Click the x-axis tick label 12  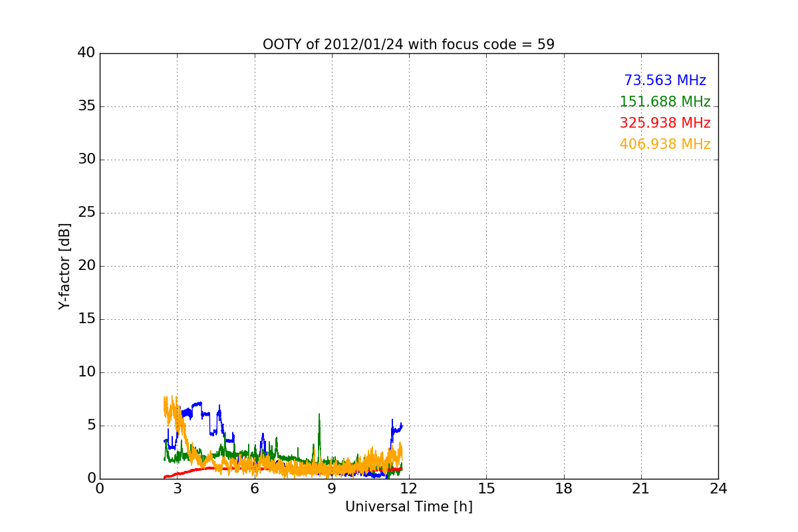click(x=409, y=488)
